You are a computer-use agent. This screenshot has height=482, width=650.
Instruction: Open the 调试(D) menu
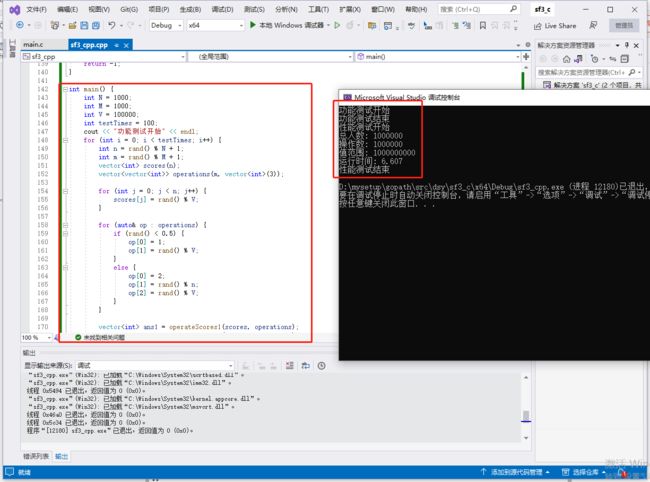223,9
